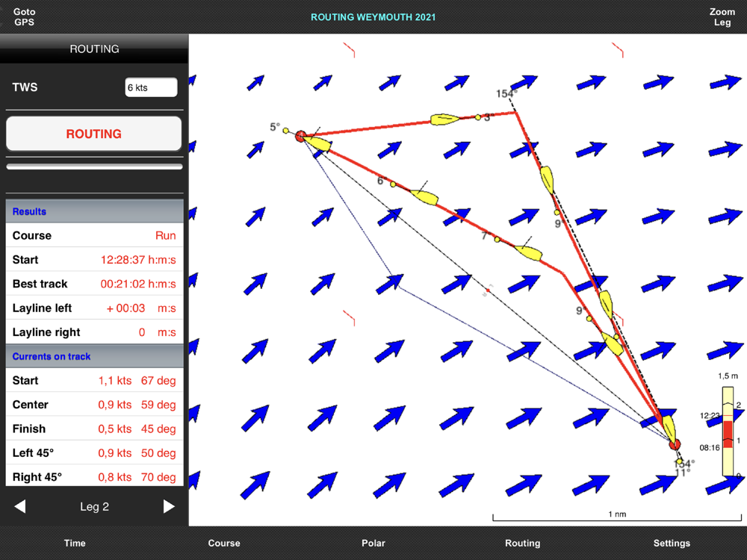Click the Layline left + 00:03 row
The width and height of the screenshot is (747, 560).
[94, 308]
